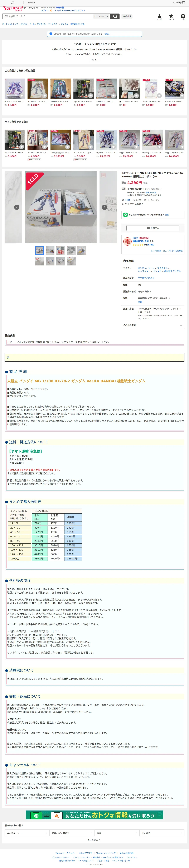Select the fifth product gallery thumbnail

(82, 250)
